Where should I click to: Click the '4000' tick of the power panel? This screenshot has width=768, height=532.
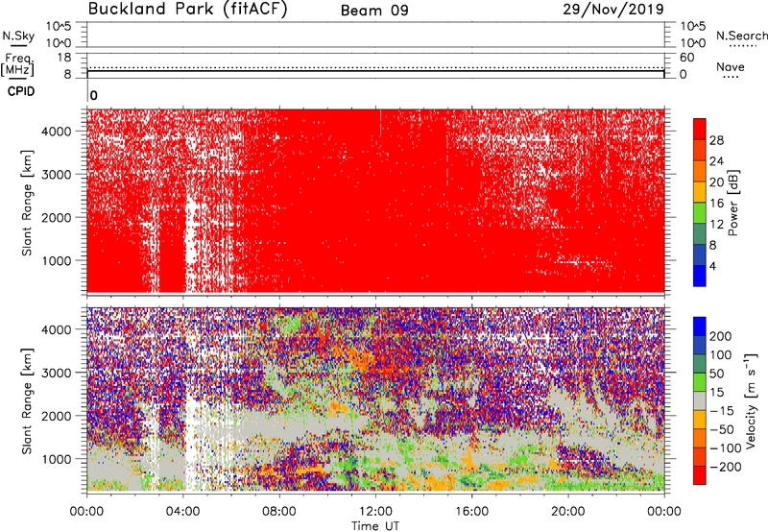pos(56,132)
